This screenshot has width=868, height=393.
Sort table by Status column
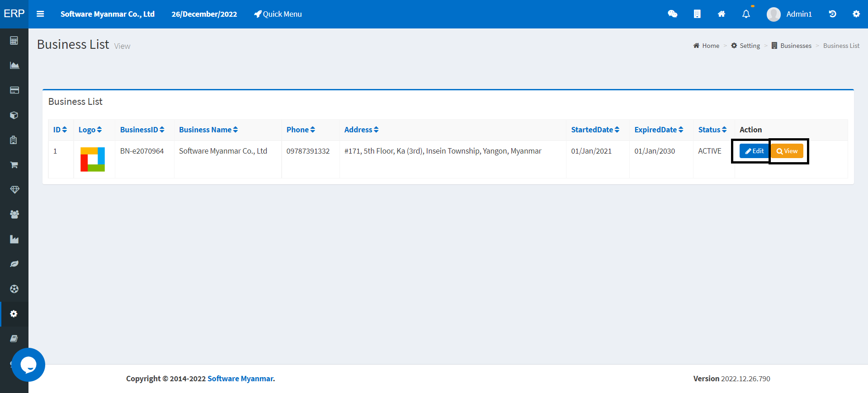(x=712, y=130)
